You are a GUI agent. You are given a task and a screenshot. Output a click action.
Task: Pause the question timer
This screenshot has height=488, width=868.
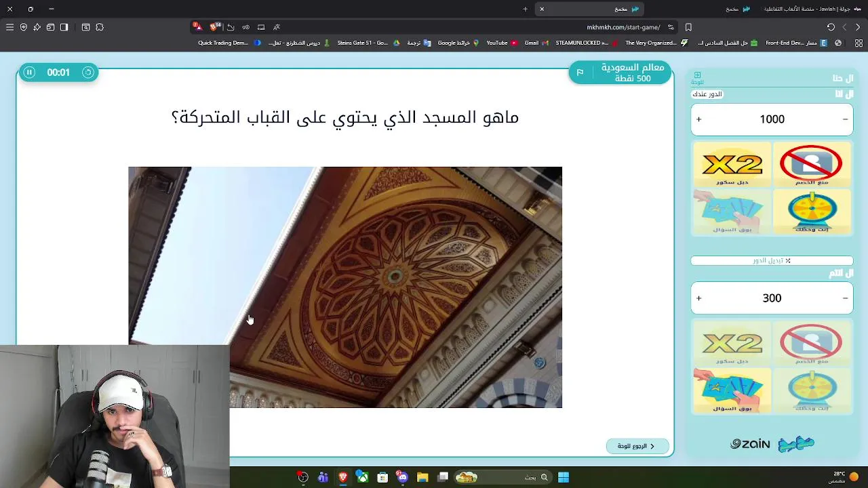(x=29, y=72)
